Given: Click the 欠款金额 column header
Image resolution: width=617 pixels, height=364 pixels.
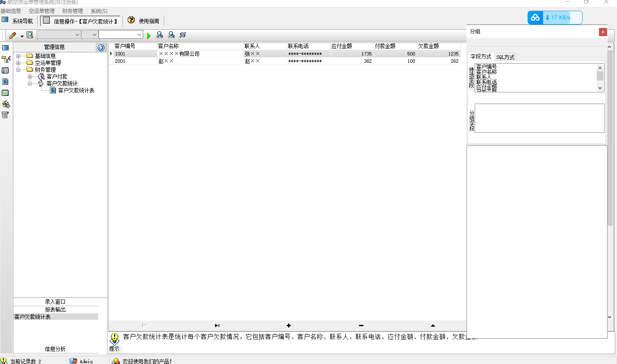Looking at the screenshot, I should [439, 46].
